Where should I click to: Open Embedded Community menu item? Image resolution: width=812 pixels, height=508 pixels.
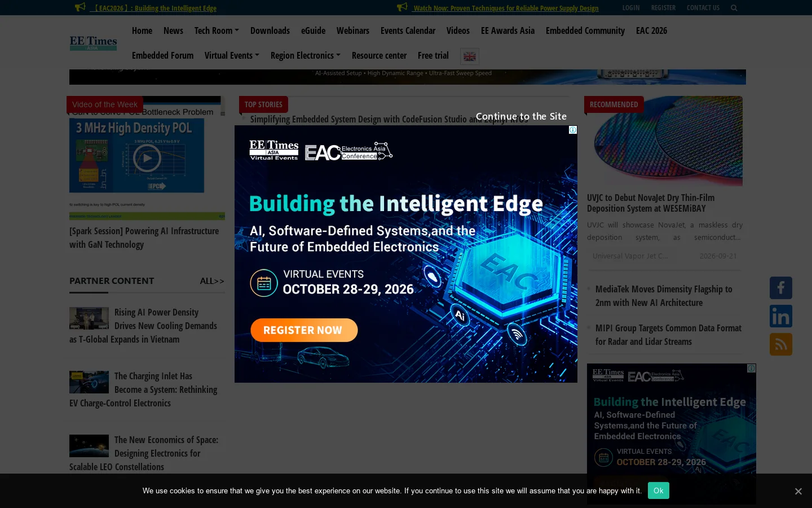coord(585,30)
